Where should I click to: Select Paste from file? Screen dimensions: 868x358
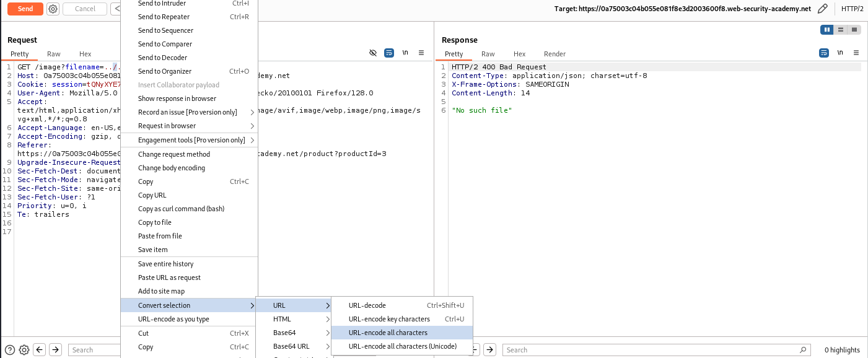click(189, 236)
